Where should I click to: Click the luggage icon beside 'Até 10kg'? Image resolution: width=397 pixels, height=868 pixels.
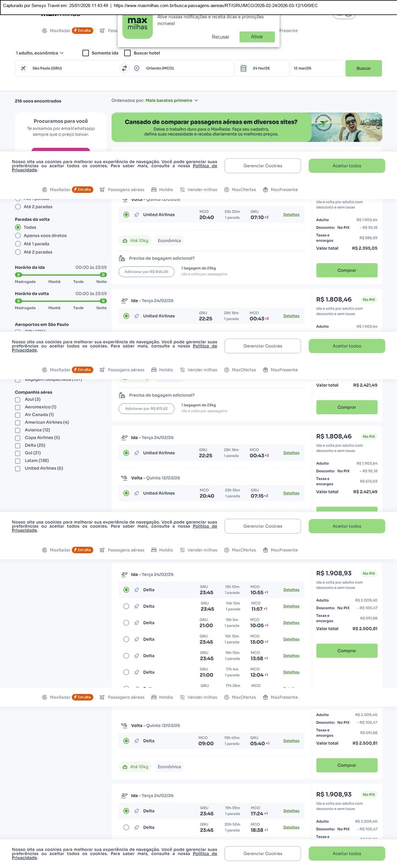pyautogui.click(x=125, y=241)
